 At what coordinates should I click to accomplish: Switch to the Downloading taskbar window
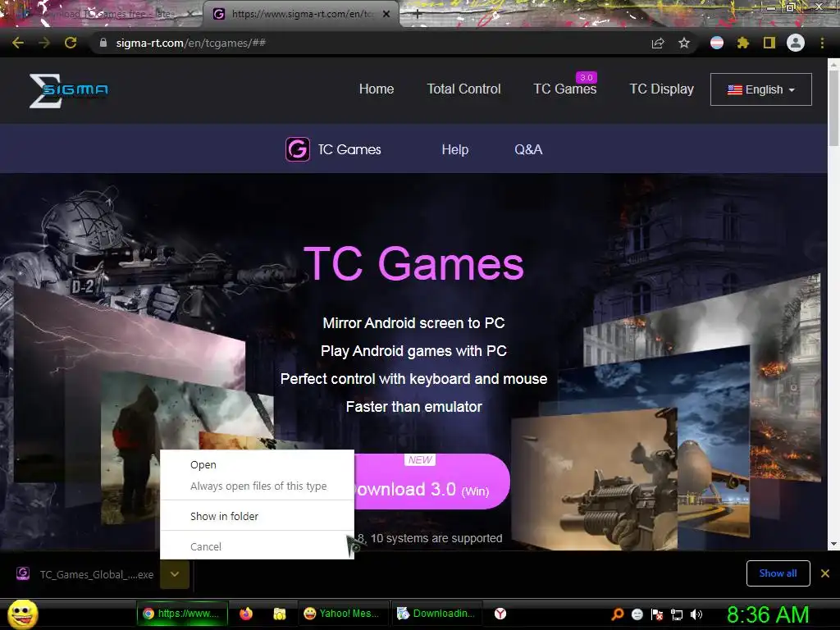pyautogui.click(x=436, y=614)
